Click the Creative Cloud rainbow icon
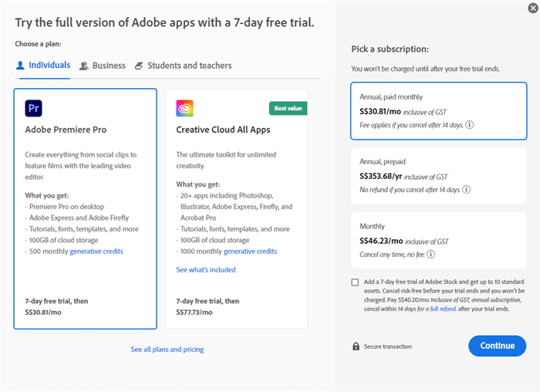The image size is (540, 392). [x=184, y=108]
